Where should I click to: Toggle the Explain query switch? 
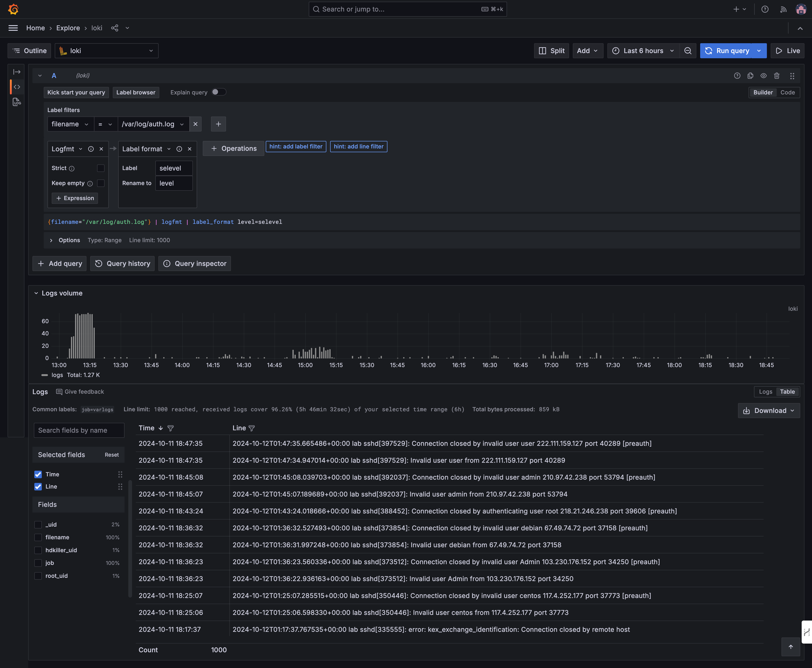click(219, 92)
